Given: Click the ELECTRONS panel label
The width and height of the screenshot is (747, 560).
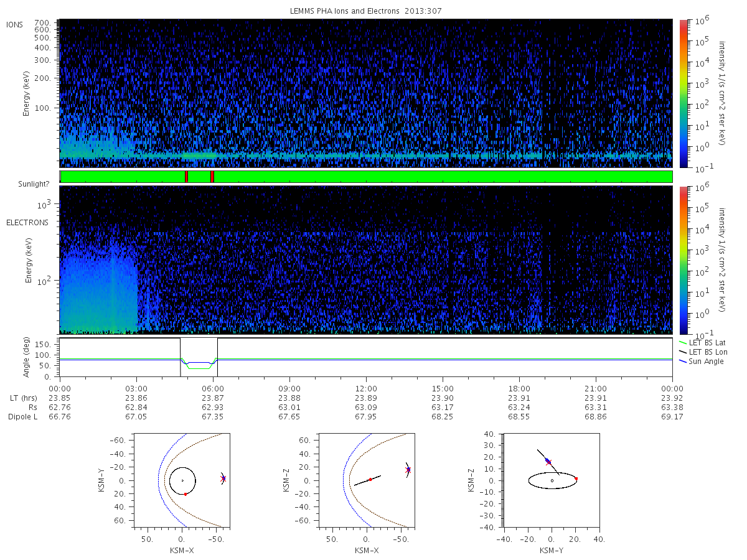Looking at the screenshot, I should [x=27, y=222].
